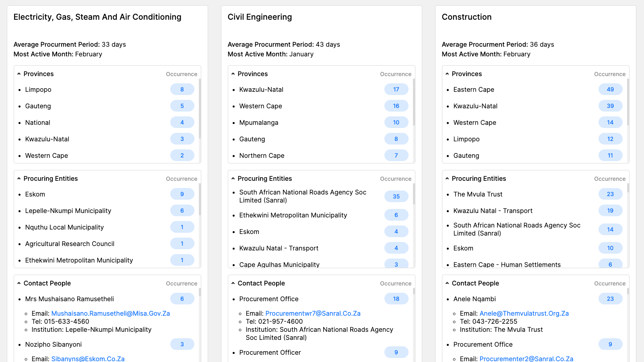Image resolution: width=644 pixels, height=362 pixels.
Task: Click Sibanyns@Eskom.Co.Za email link
Action: click(x=88, y=358)
